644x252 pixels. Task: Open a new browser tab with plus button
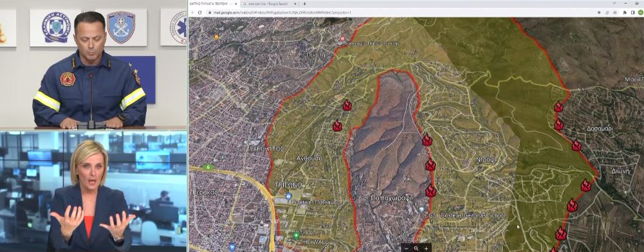pos(304,4)
